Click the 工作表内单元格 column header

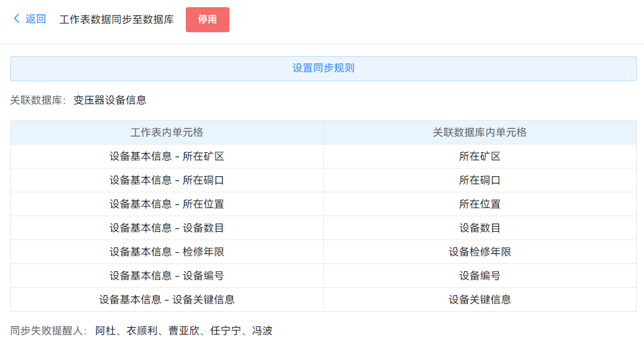click(x=167, y=133)
